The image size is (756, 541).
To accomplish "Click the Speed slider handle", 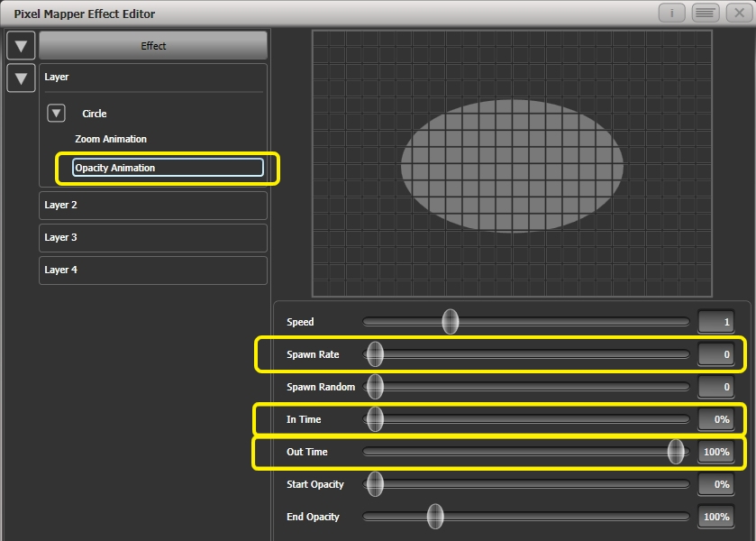I will point(449,321).
